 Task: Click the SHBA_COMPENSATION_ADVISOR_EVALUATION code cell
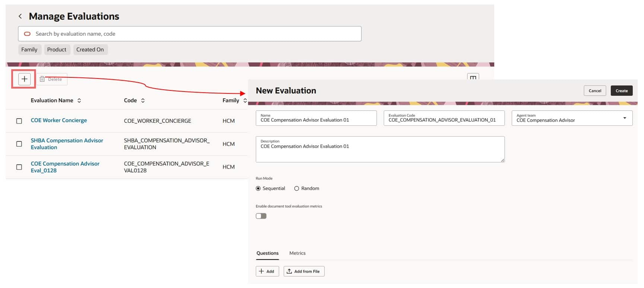pos(167,144)
